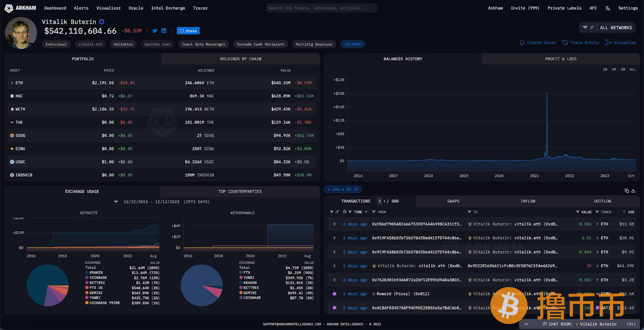Viewport: 644px width, 330px height.
Task: Open the Oracle menu item
Action: [x=136, y=8]
